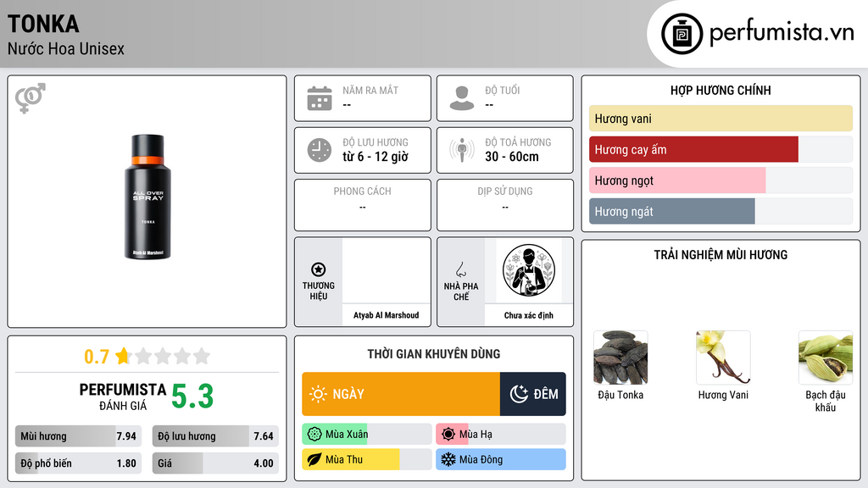Click the leaf icon for Mùa Thu

(314, 459)
